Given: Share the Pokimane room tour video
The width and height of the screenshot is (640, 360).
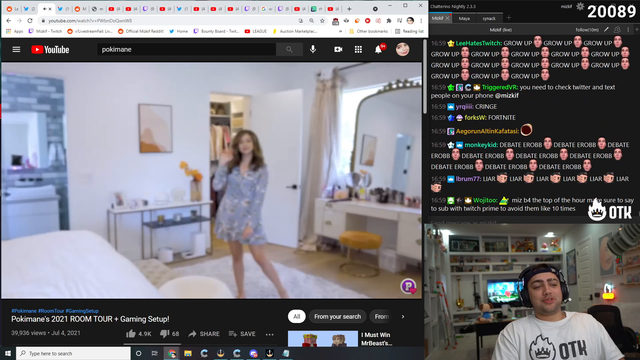Looking at the screenshot, I should pos(204,333).
